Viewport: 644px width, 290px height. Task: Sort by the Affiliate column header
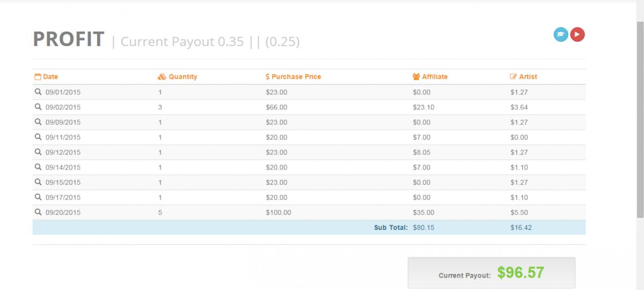(435, 77)
